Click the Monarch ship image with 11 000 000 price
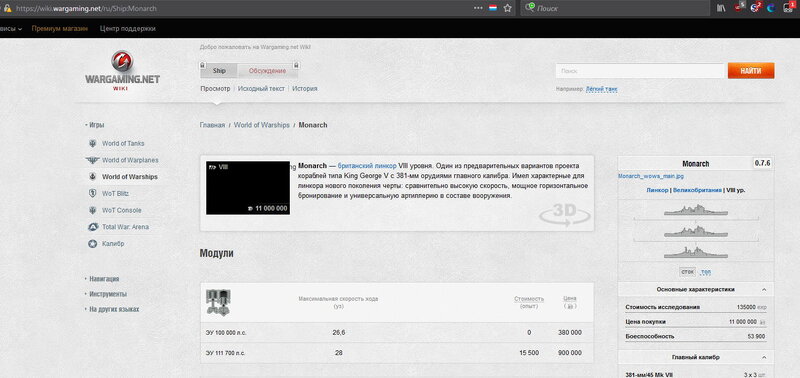This screenshot has width=800, height=378. point(248,188)
